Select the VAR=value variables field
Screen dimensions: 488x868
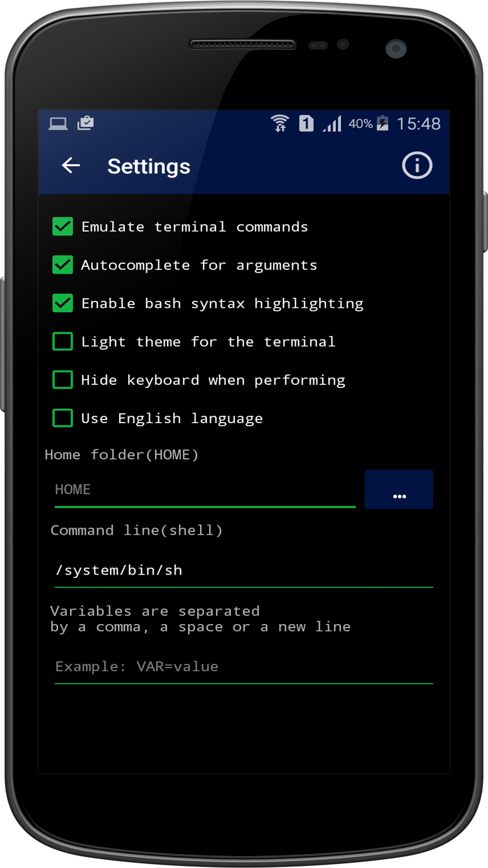tap(244, 666)
